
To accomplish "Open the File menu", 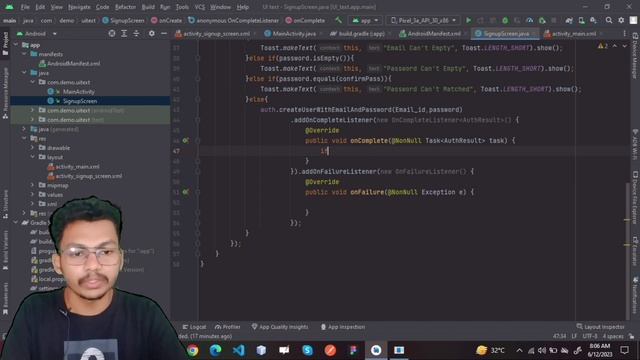I will [x=25, y=7].
